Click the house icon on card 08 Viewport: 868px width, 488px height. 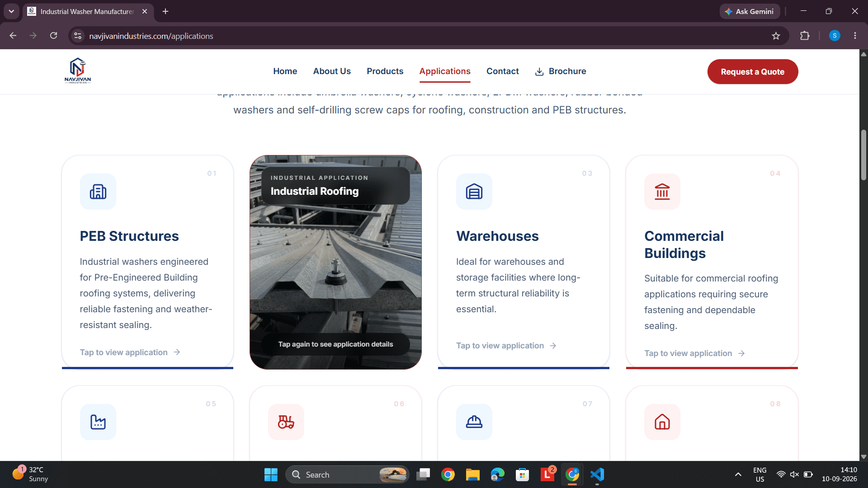tap(662, 422)
